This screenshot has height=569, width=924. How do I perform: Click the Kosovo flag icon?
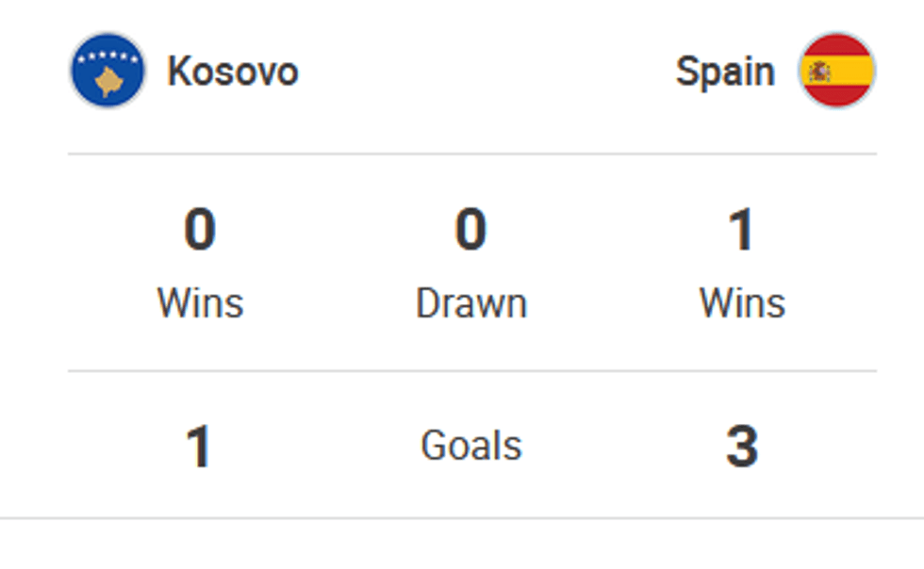(x=107, y=72)
